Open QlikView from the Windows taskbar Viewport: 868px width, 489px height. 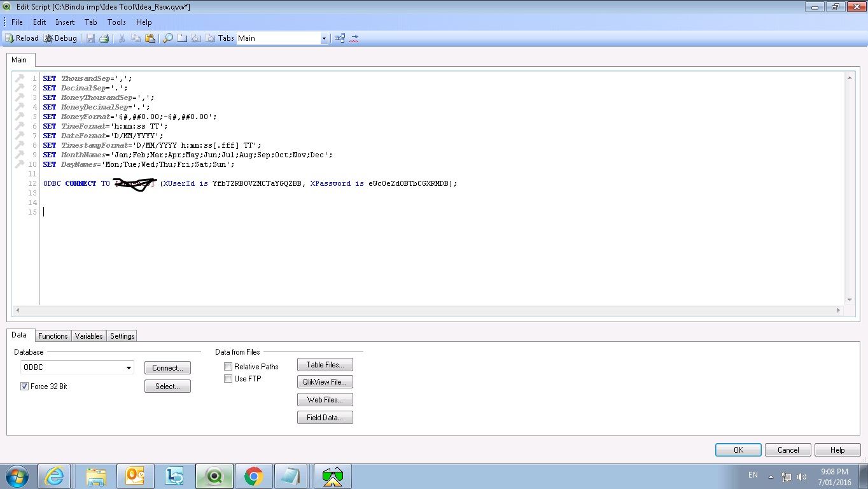click(214, 476)
